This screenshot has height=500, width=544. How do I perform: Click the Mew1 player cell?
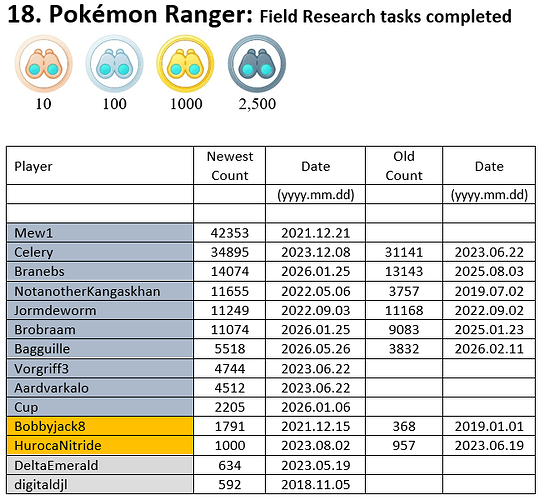[100, 233]
